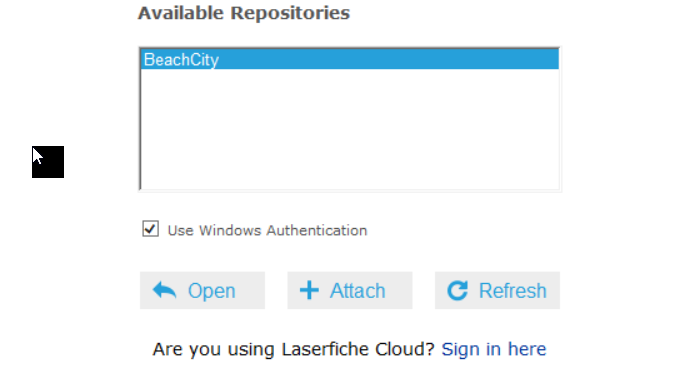Click the plus icon on Attach button
Screen dimensions: 673x382
[309, 290]
